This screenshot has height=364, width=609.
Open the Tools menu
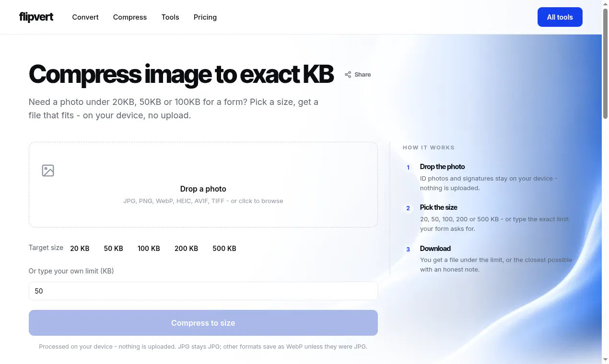170,17
